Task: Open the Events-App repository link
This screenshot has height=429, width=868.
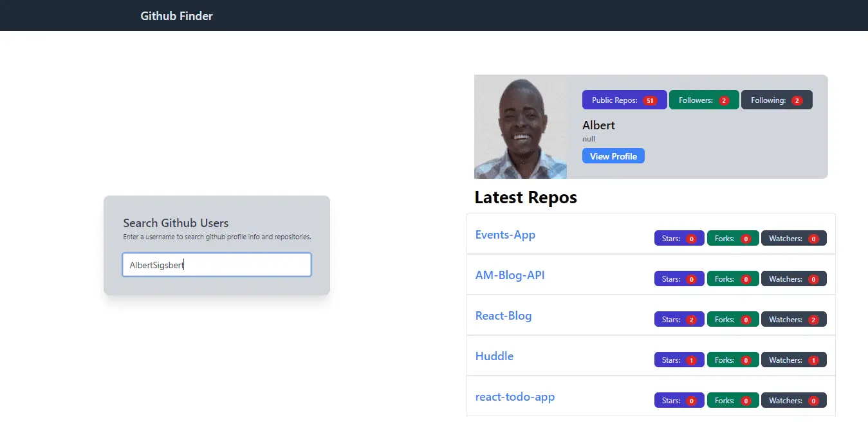Action: click(x=505, y=234)
